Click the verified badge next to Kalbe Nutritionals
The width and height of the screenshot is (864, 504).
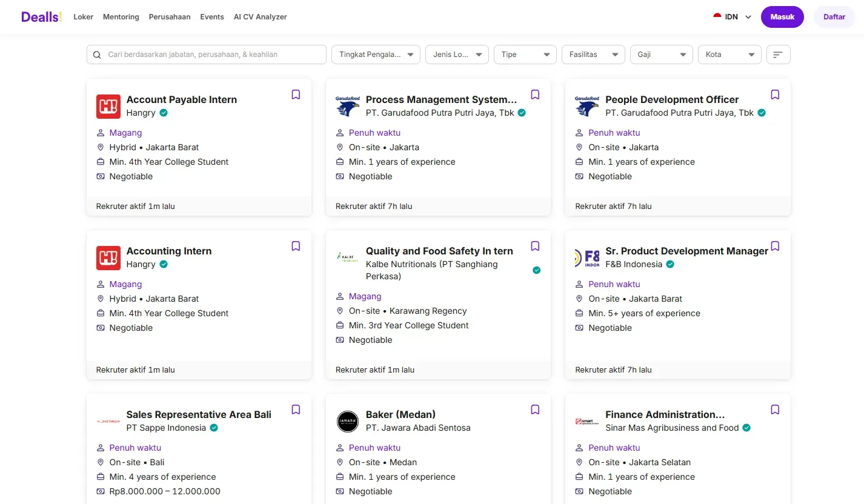tap(536, 270)
